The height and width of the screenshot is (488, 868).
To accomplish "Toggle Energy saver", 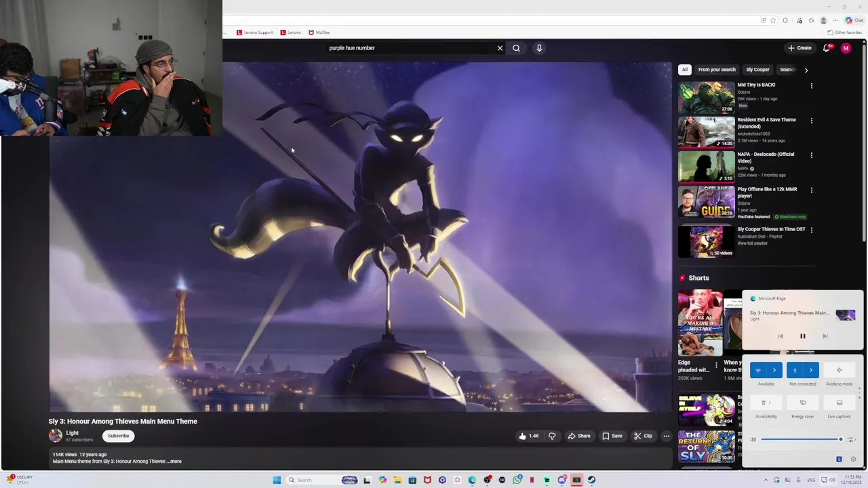I will click(x=802, y=403).
